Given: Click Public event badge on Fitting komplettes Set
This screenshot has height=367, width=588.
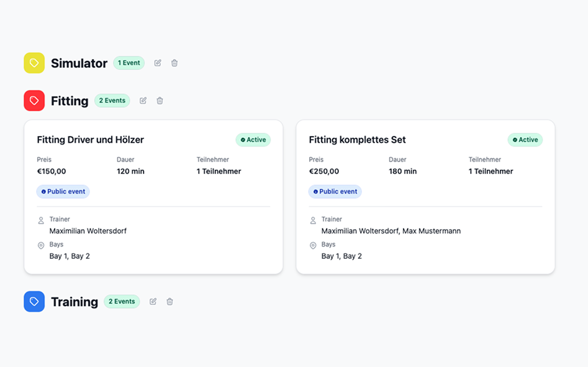Looking at the screenshot, I should point(335,191).
